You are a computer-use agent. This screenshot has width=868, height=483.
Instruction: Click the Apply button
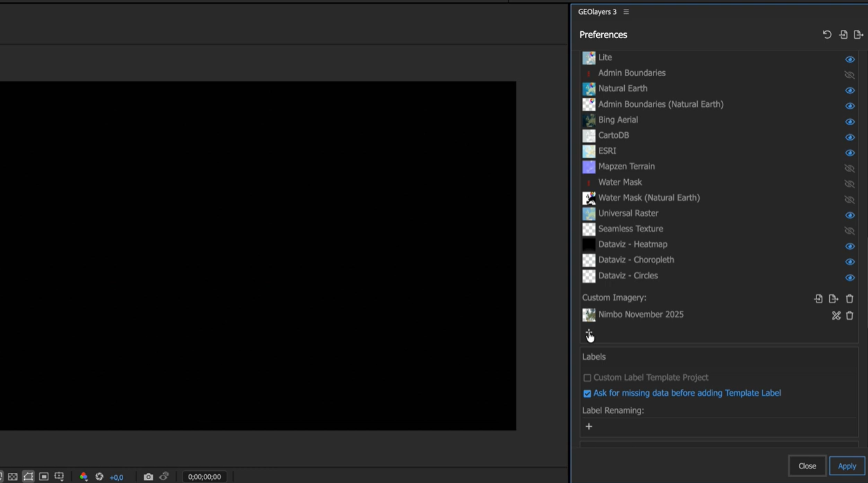pyautogui.click(x=847, y=466)
